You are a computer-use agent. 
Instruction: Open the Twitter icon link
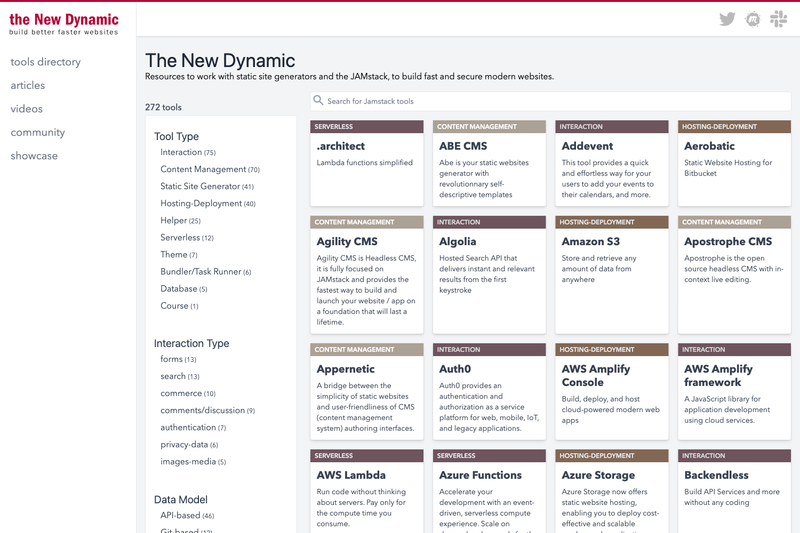(727, 19)
